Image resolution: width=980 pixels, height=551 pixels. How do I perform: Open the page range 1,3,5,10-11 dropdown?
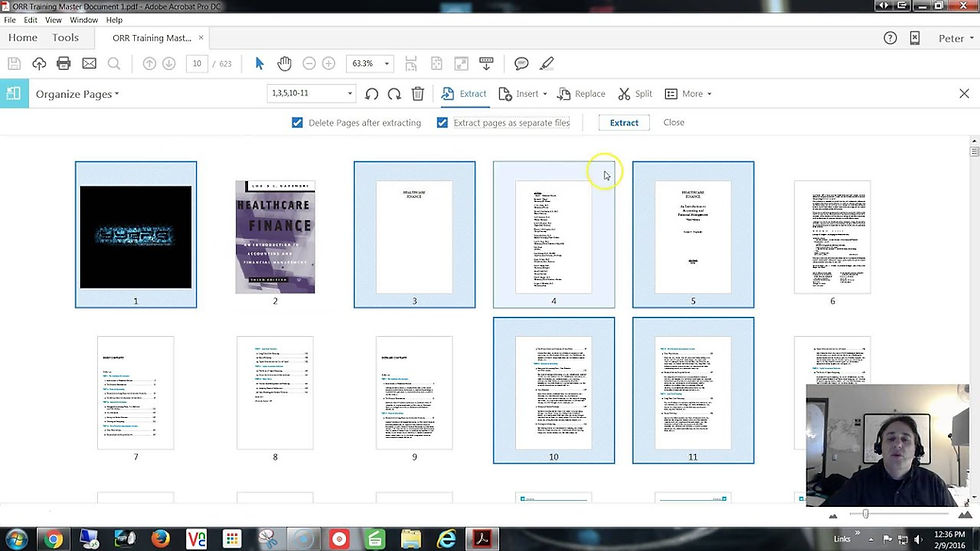pyautogui.click(x=349, y=94)
